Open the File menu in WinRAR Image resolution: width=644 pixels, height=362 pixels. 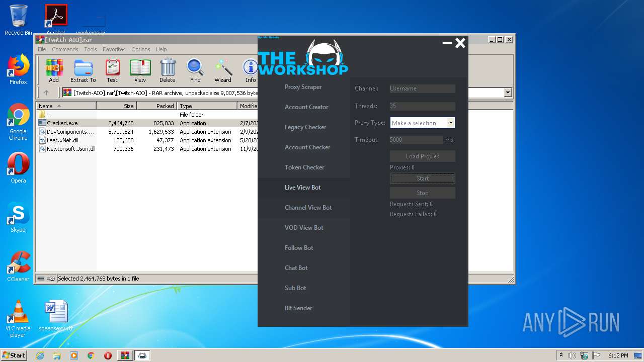[x=42, y=49]
